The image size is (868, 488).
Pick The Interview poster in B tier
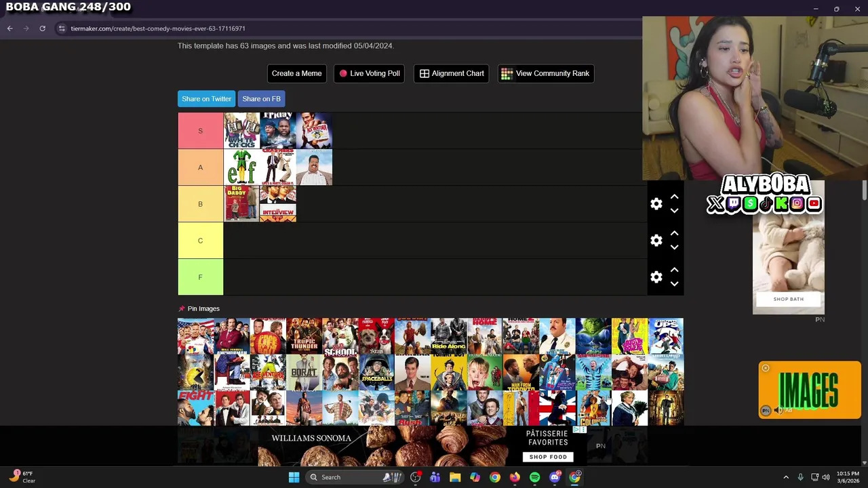click(278, 204)
